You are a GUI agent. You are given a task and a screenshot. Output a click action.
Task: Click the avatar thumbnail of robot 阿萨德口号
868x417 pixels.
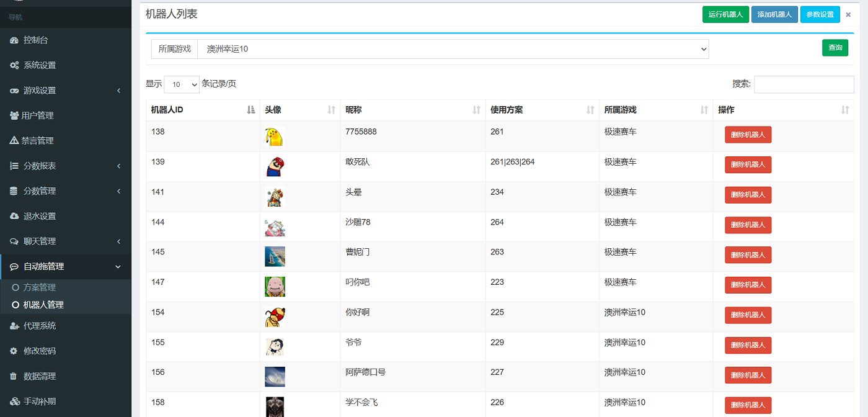tap(275, 377)
